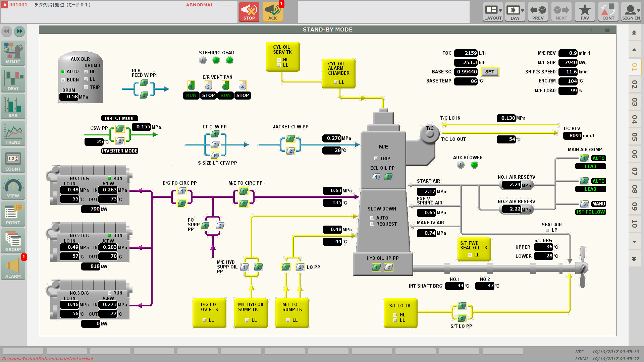Open the MIMIC panel in the sidebar

13,53
